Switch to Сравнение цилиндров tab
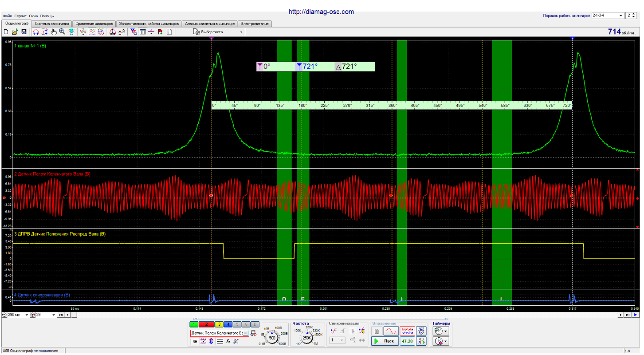Screen dimensions: 644x355 pyautogui.click(x=94, y=24)
